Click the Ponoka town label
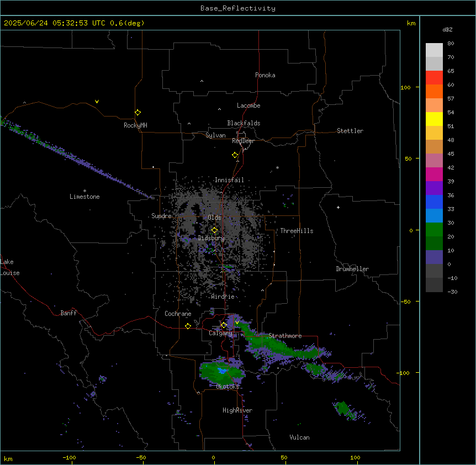 (265, 75)
